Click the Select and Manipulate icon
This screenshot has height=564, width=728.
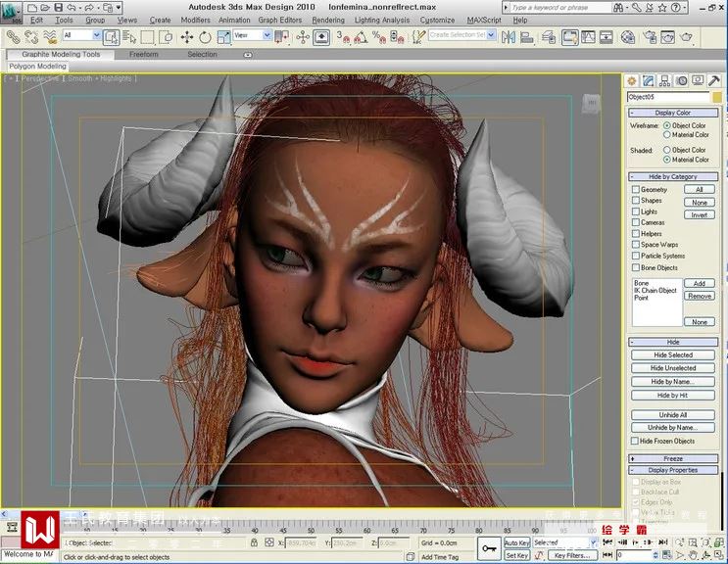(x=303, y=37)
